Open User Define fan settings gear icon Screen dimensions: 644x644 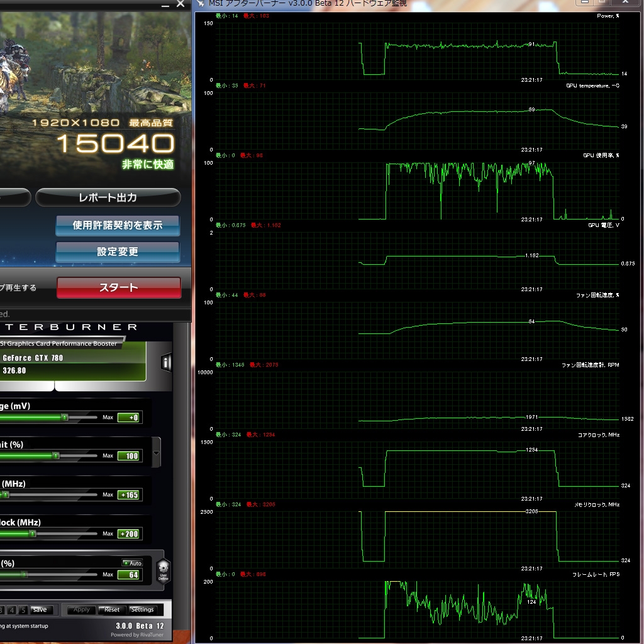coord(164,571)
